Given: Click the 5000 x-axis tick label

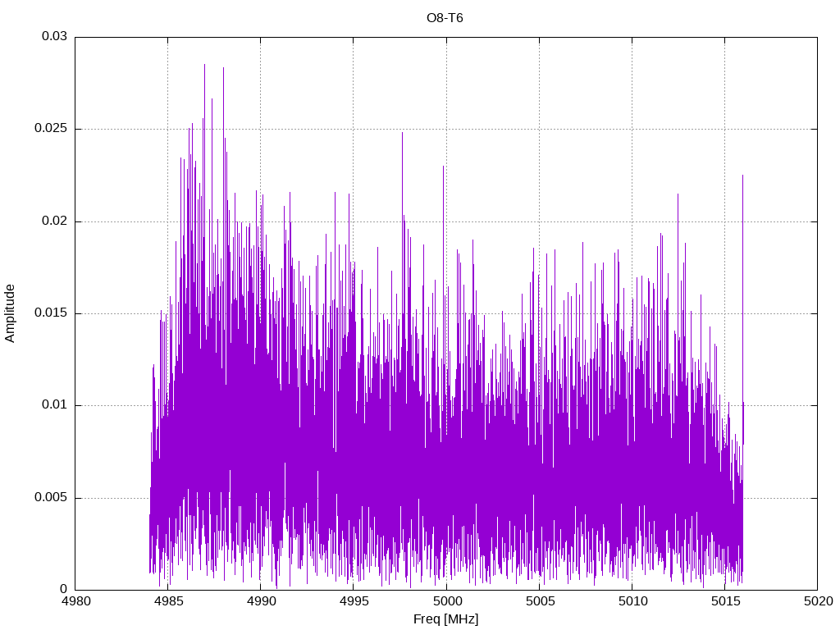Looking at the screenshot, I should [x=447, y=601].
